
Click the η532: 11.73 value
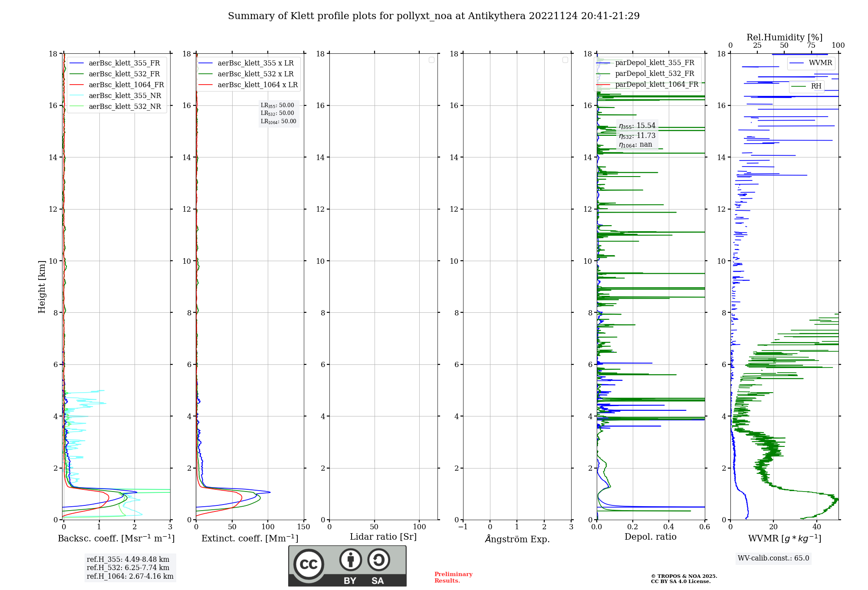[x=637, y=136]
